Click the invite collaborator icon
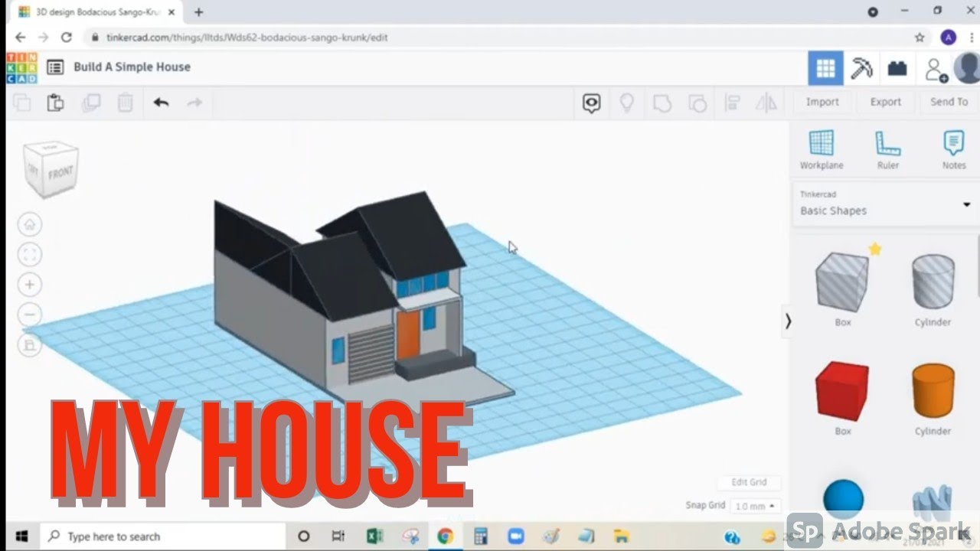The height and width of the screenshot is (551, 980). 935,70
